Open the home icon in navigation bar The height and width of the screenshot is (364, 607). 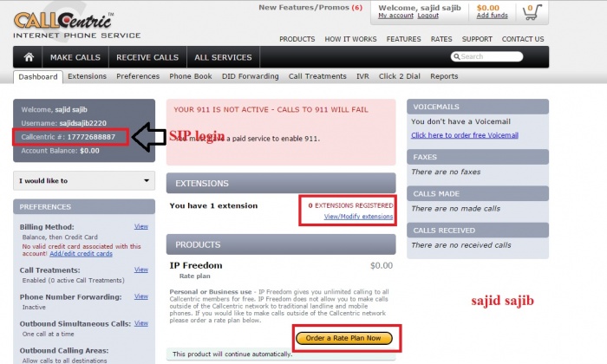[x=29, y=57]
